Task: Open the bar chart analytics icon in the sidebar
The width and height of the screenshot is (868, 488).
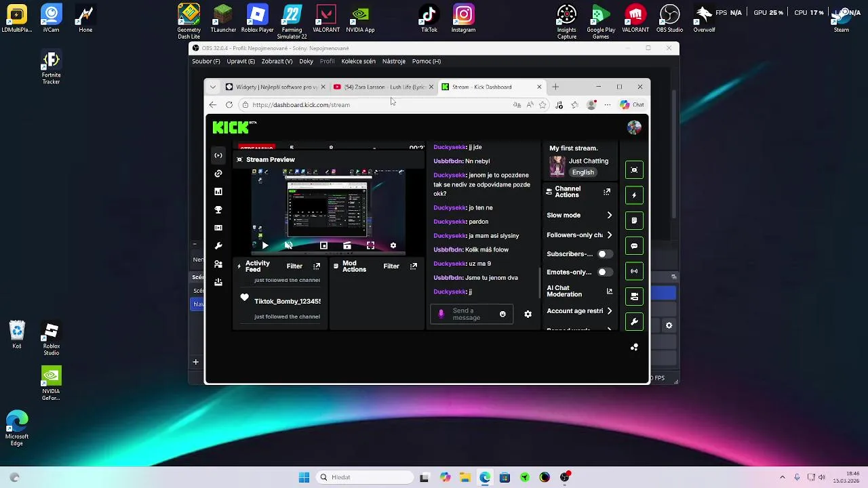Action: click(218, 192)
